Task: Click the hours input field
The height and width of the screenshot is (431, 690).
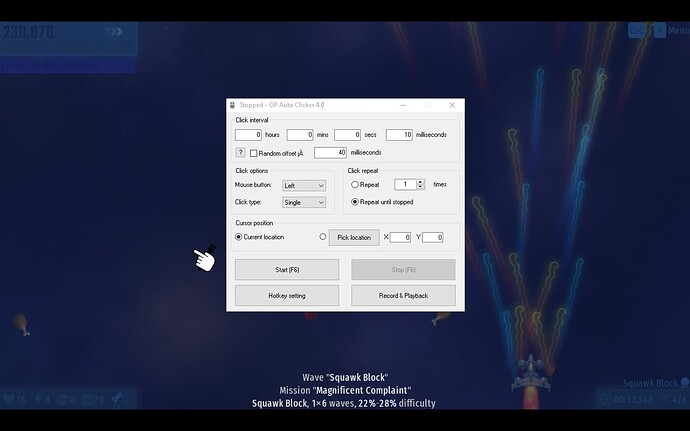Action: [x=248, y=135]
